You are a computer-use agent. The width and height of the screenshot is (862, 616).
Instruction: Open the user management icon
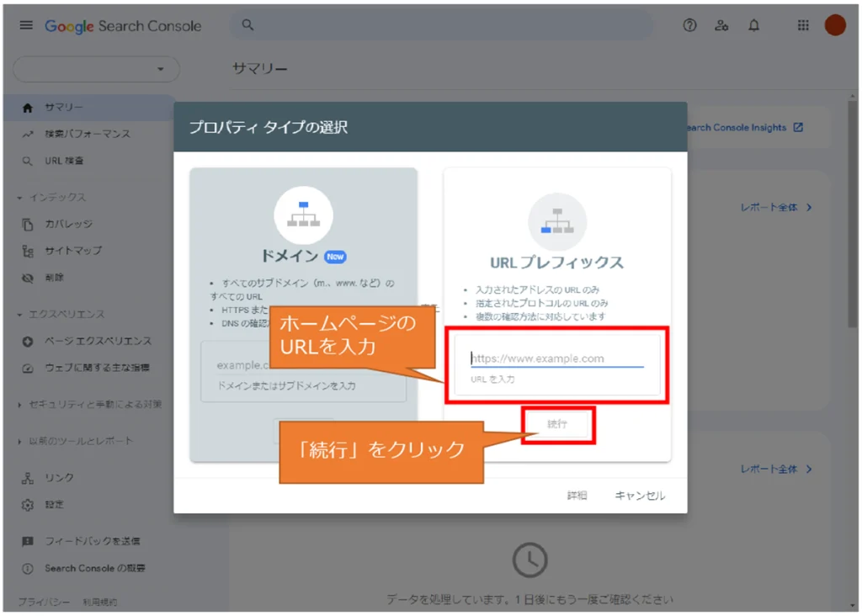721,25
